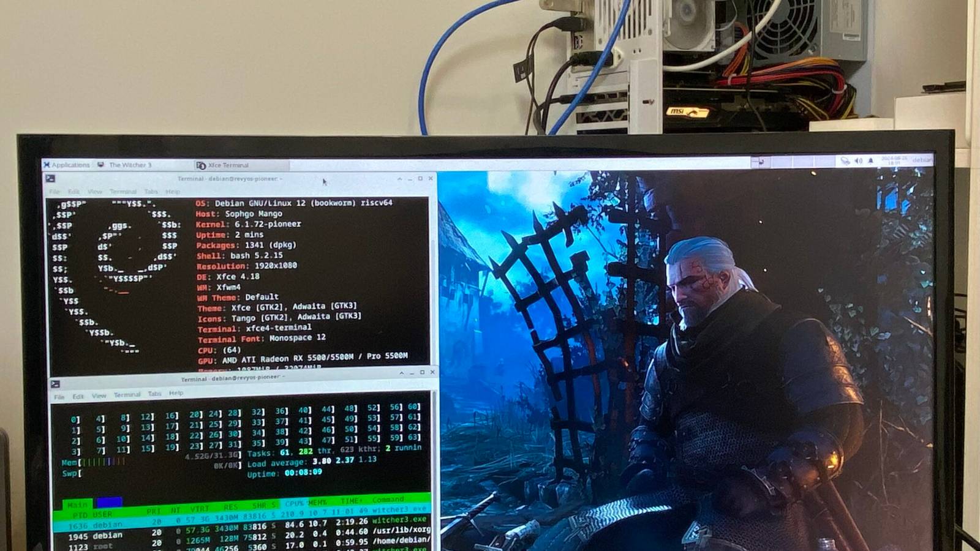Image resolution: width=980 pixels, height=551 pixels.
Task: Open Edit menu in htop terminal window
Action: point(78,396)
